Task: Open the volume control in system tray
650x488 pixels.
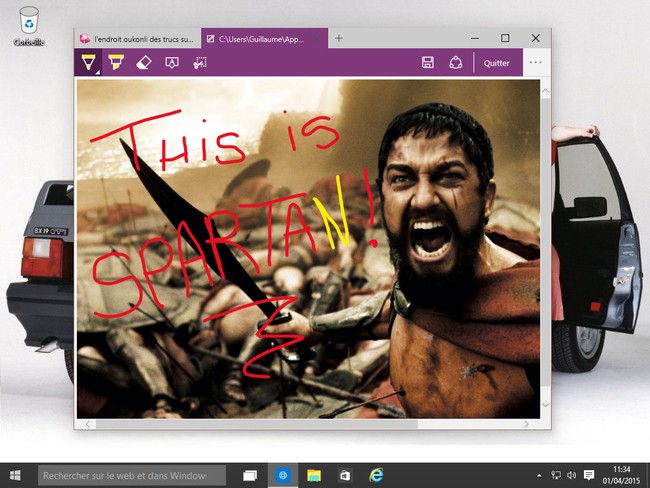Action: pos(572,475)
